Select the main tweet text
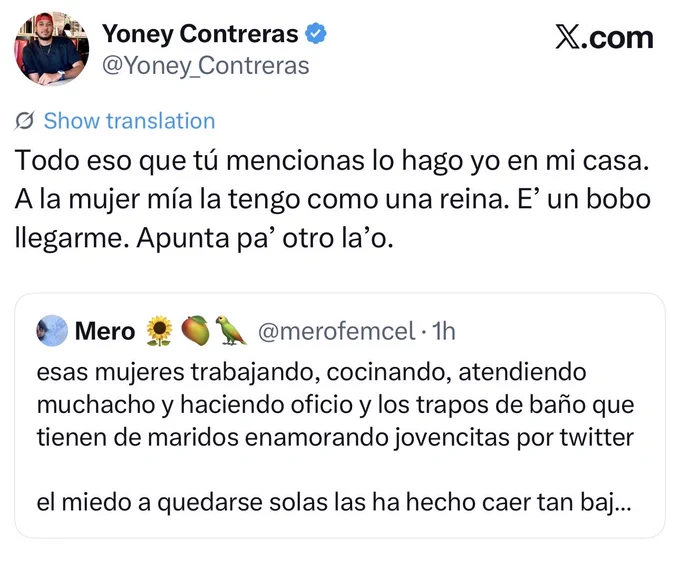The height and width of the screenshot is (569, 680). 333,199
